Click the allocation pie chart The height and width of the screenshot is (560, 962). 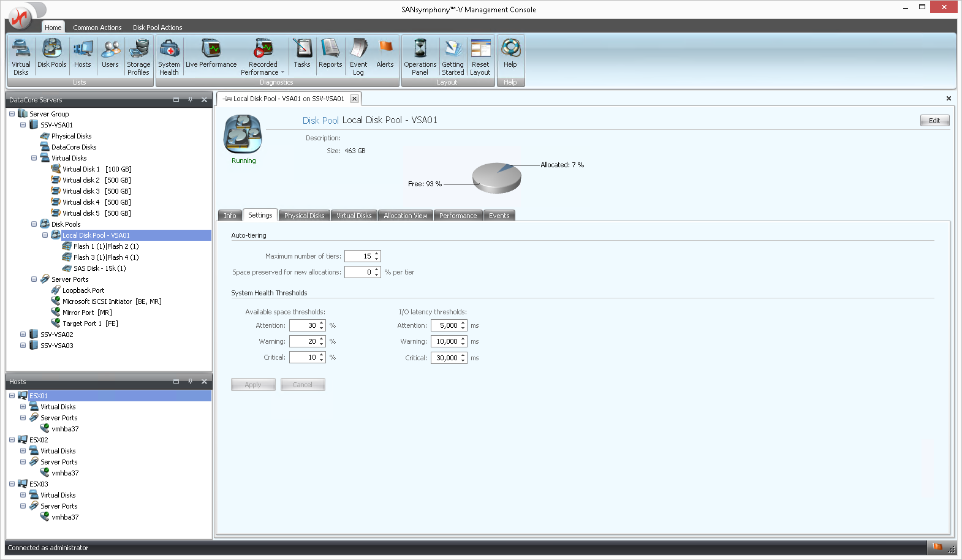pos(497,178)
